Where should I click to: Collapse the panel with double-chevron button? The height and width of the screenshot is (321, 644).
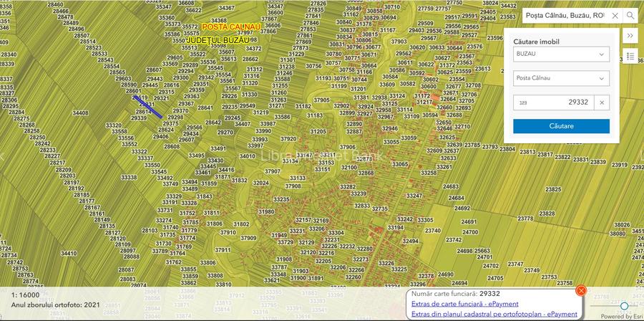pyautogui.click(x=630, y=35)
